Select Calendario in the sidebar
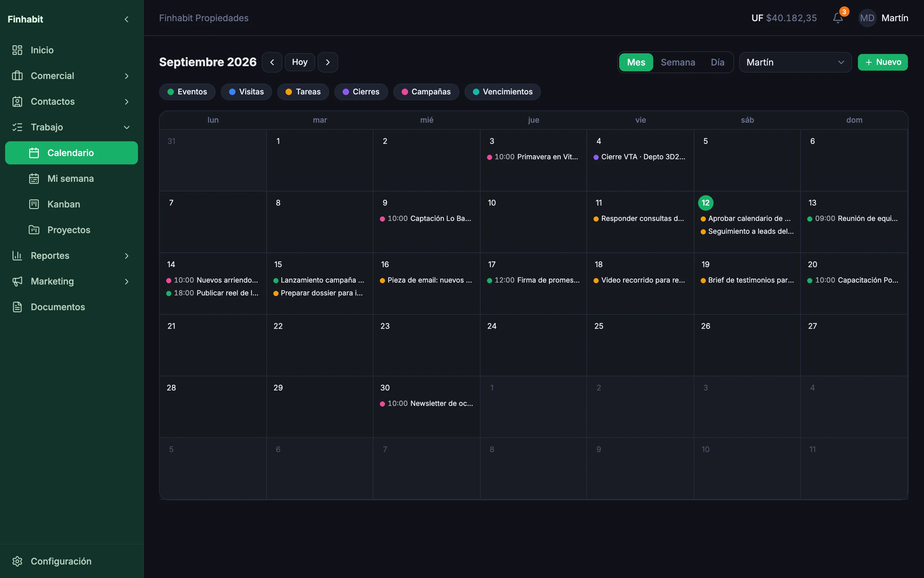This screenshot has width=924, height=578. tap(72, 153)
